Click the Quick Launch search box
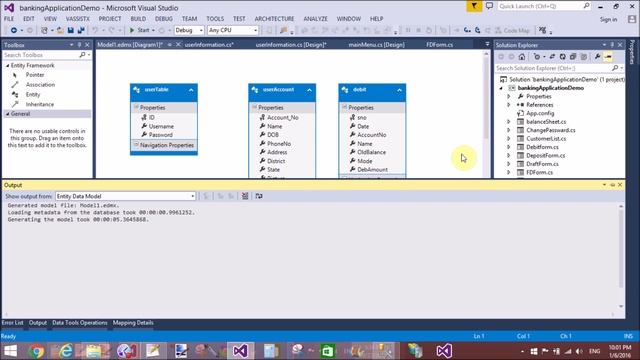This screenshot has height=360, width=640. tap(544, 6)
